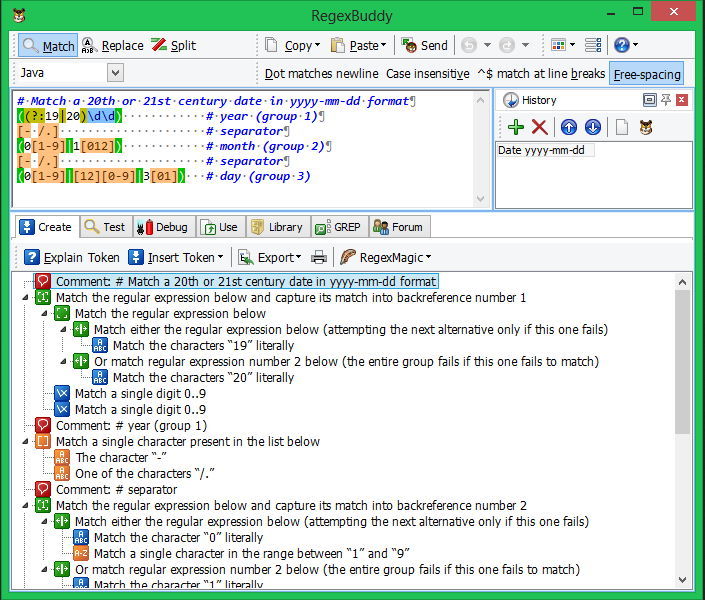
Task: Delete the history entry with the red X
Action: [540, 127]
